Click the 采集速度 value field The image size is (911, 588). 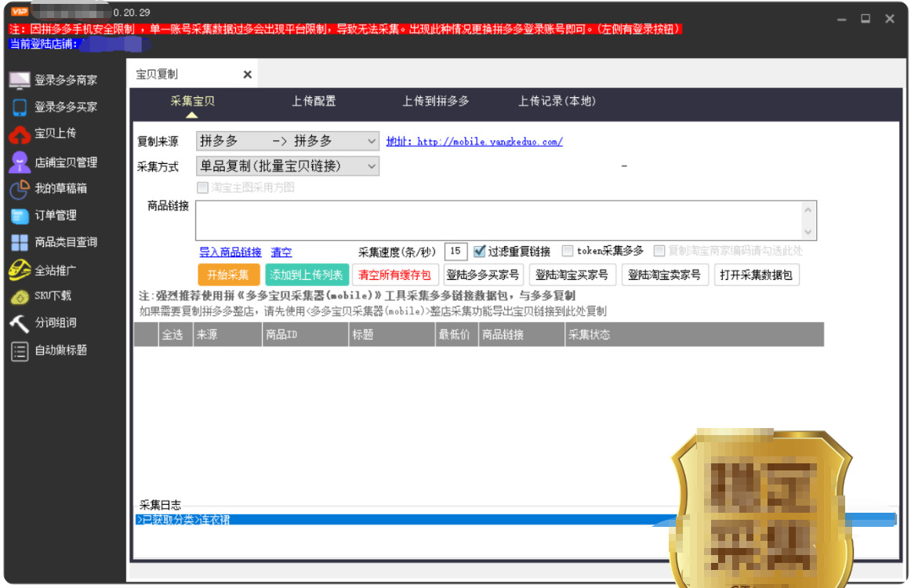[x=455, y=252]
